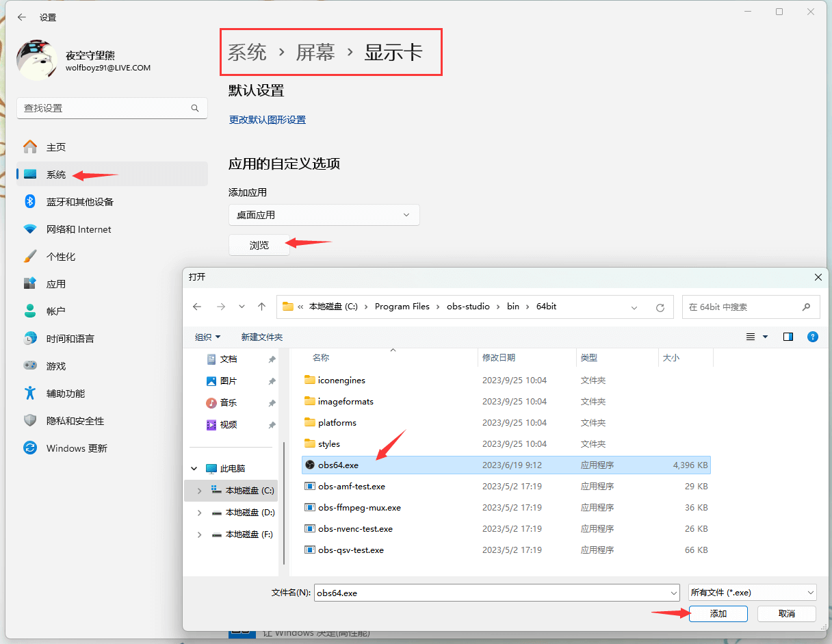
Task: Expand the 本地磁盘 (D:) tree node
Action: (200, 513)
